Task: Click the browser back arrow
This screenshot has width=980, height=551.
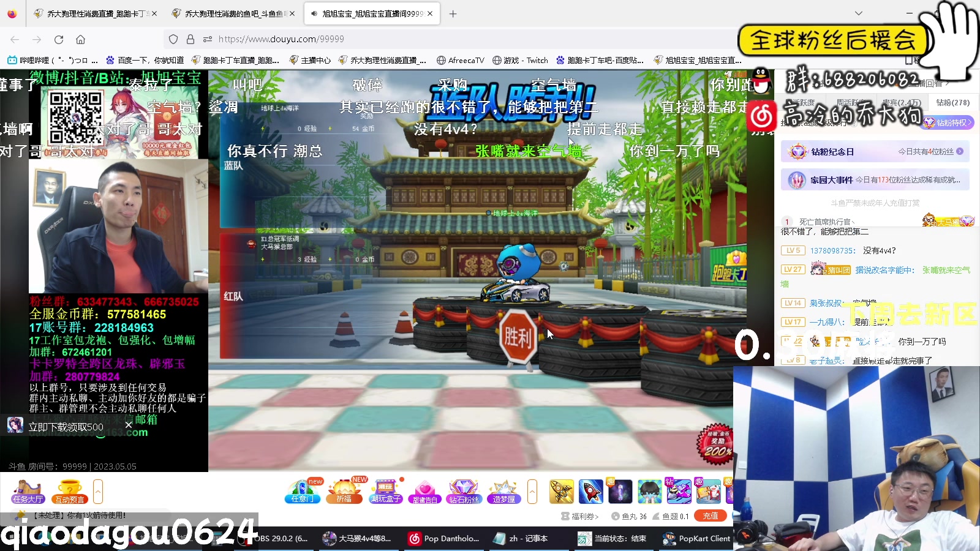Action: (15, 39)
